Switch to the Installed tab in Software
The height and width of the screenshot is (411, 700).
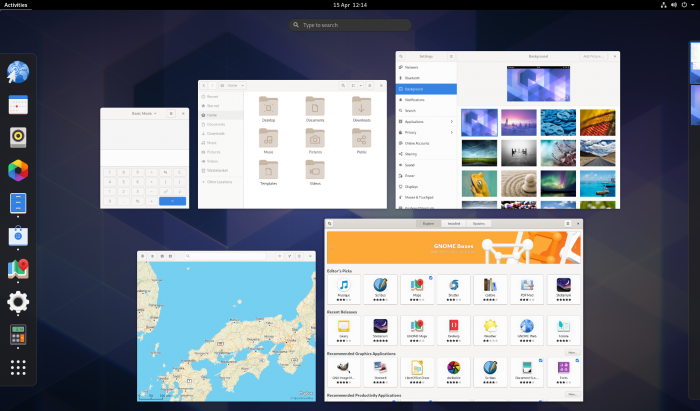453,223
